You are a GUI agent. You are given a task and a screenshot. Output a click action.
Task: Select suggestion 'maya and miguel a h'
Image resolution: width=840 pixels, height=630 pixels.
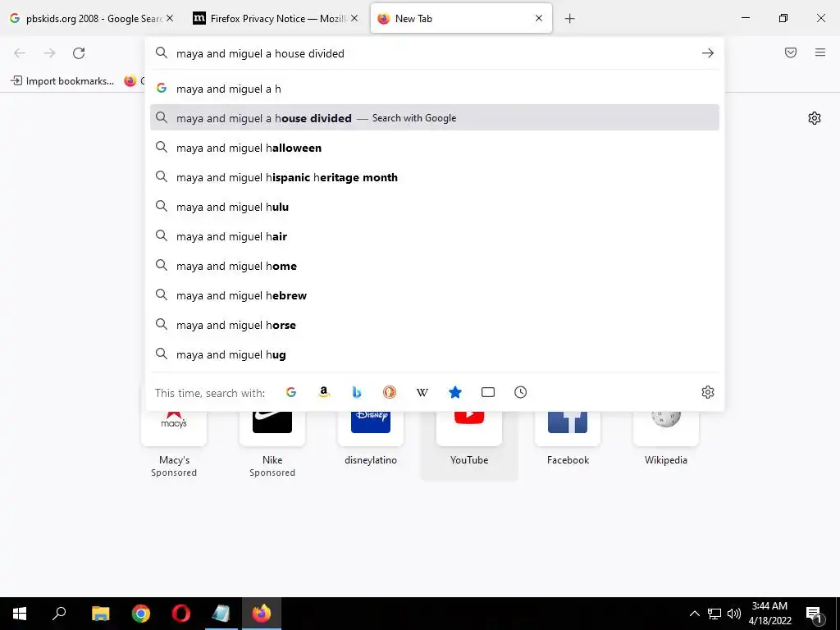435,89
